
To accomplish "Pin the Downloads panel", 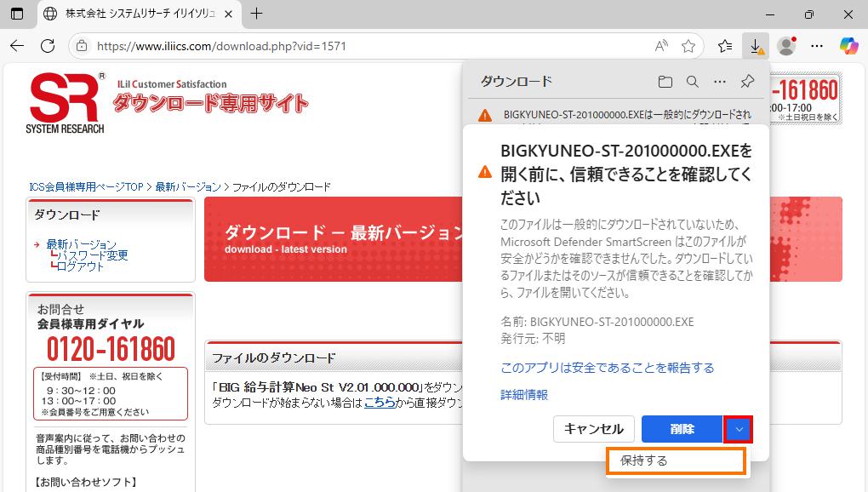I will tap(747, 82).
